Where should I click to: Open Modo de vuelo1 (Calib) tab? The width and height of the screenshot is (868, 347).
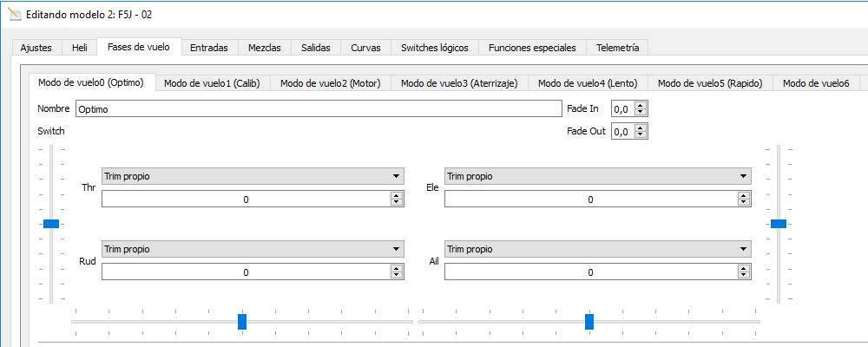211,83
